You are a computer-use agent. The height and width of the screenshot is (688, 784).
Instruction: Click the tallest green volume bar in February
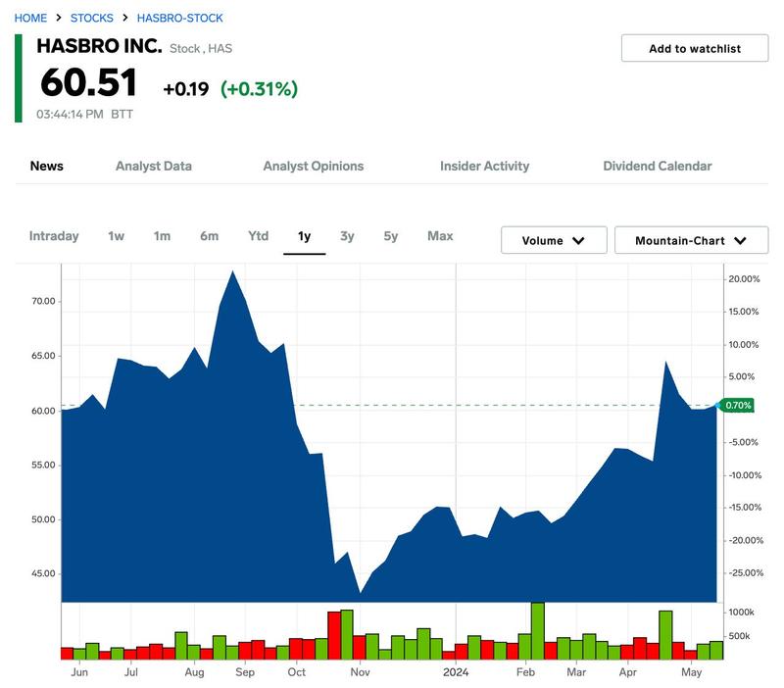click(537, 631)
